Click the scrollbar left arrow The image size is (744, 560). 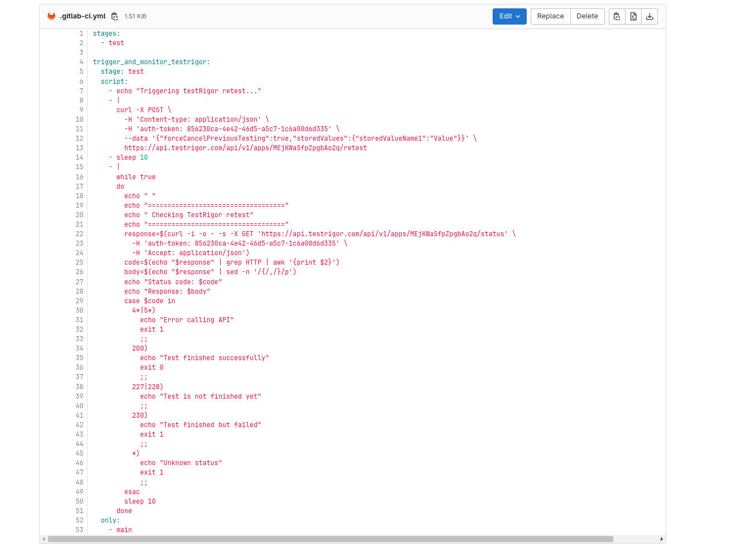pyautogui.click(x=43, y=539)
